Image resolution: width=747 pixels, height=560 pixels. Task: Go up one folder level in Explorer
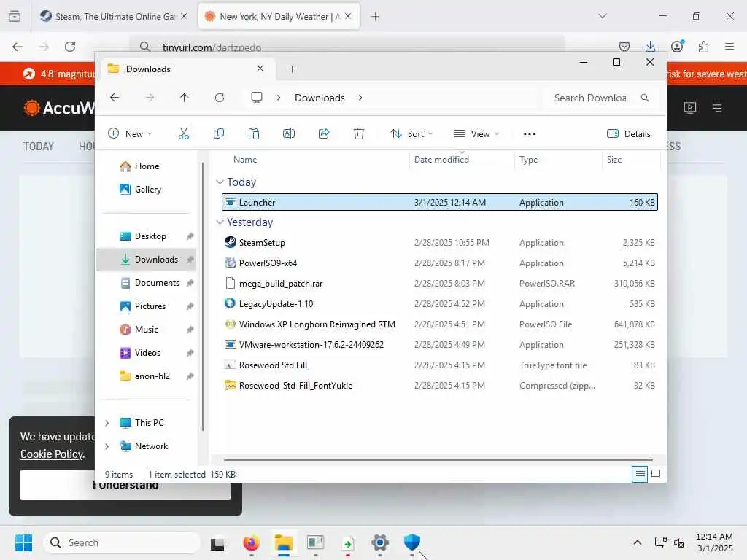[x=185, y=98]
